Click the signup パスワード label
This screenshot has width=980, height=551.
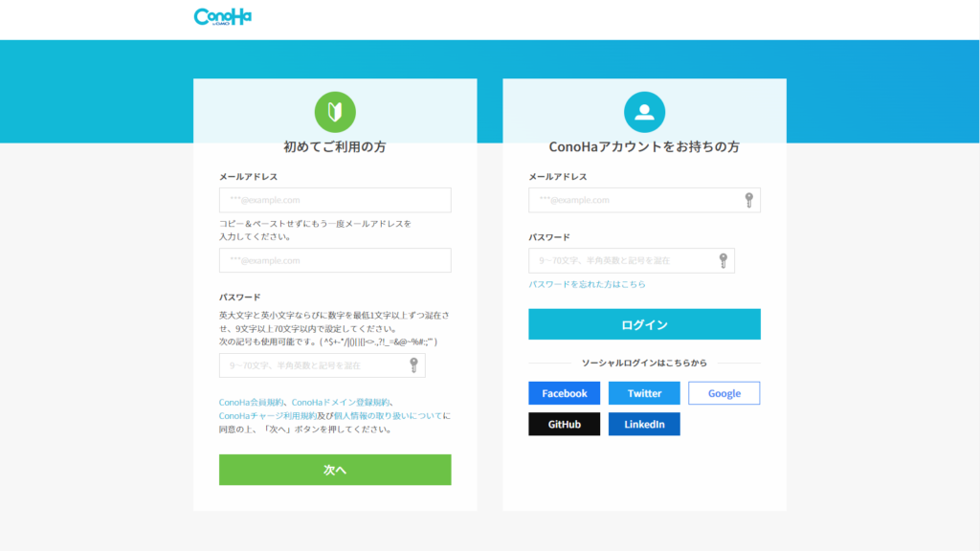240,298
